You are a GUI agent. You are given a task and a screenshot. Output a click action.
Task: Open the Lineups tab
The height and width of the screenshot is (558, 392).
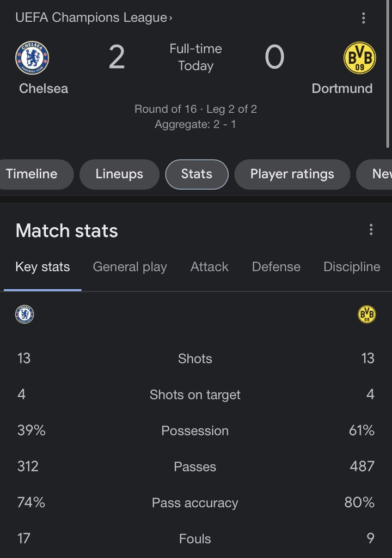(119, 174)
